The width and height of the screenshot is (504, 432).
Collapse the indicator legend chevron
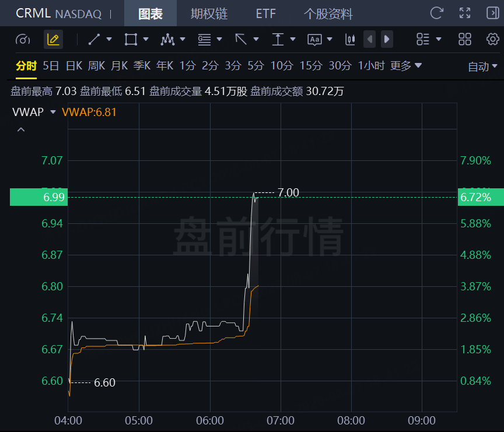point(21,130)
